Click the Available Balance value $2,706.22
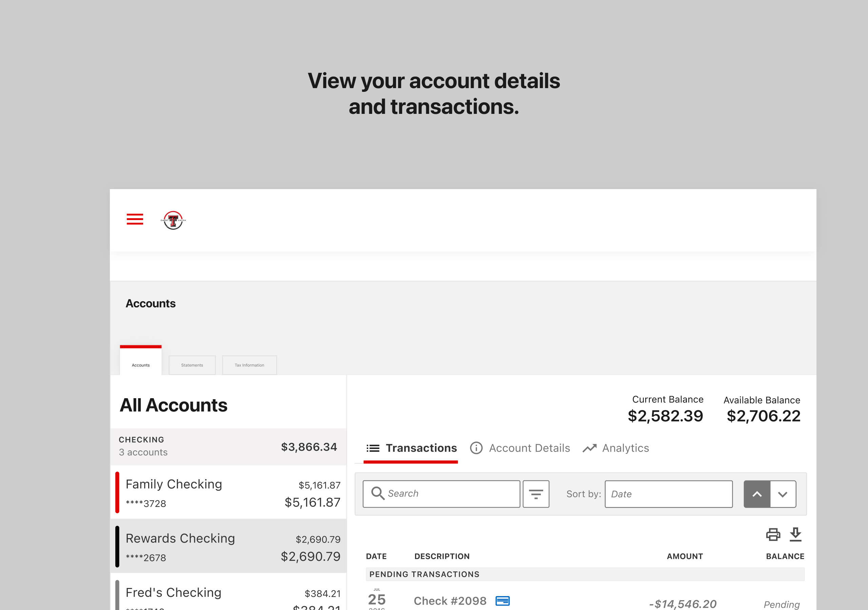The width and height of the screenshot is (868, 610). tap(764, 416)
